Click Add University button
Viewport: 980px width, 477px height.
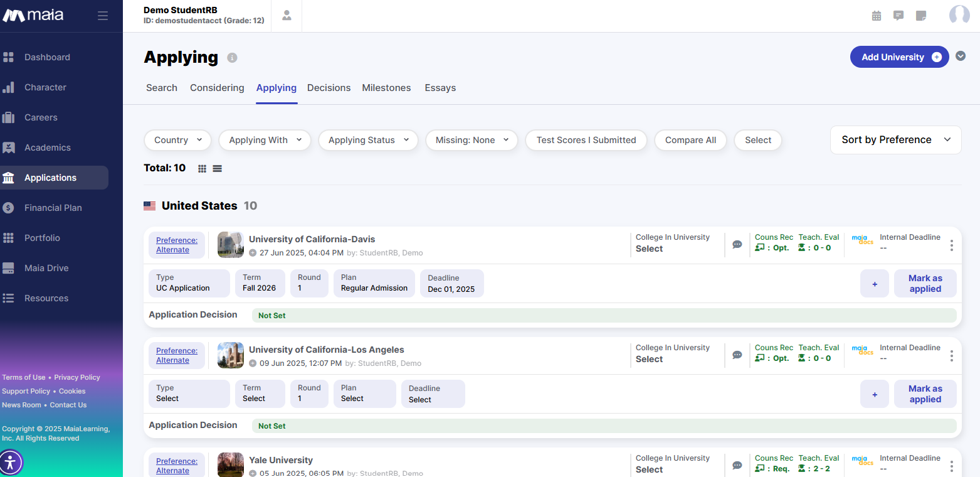coord(899,57)
